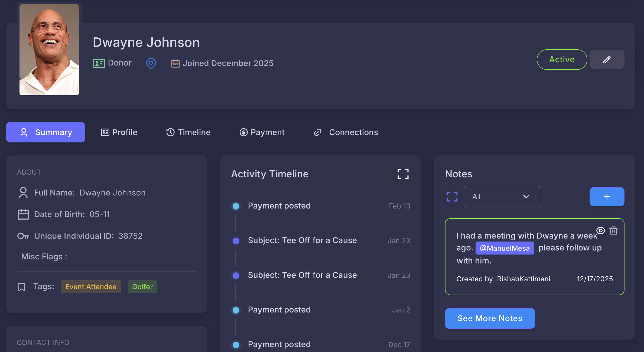644x352 pixels.
Task: Click Created by: RishabKattimani text
Action: [x=503, y=279]
